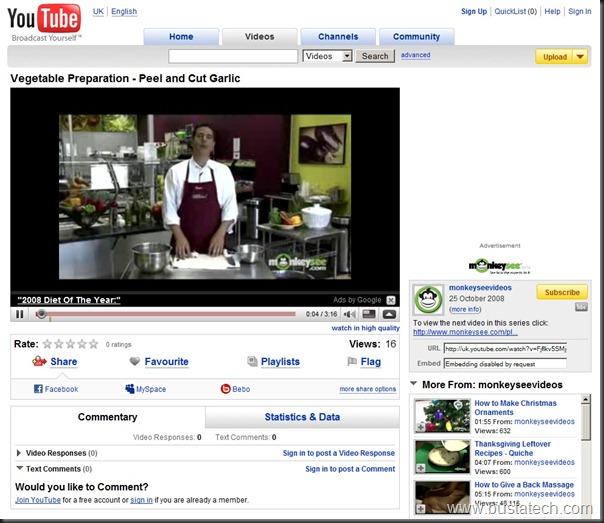Viewport: 604px width, 523px height.
Task: Collapse Text Comments section
Action: coord(19,468)
